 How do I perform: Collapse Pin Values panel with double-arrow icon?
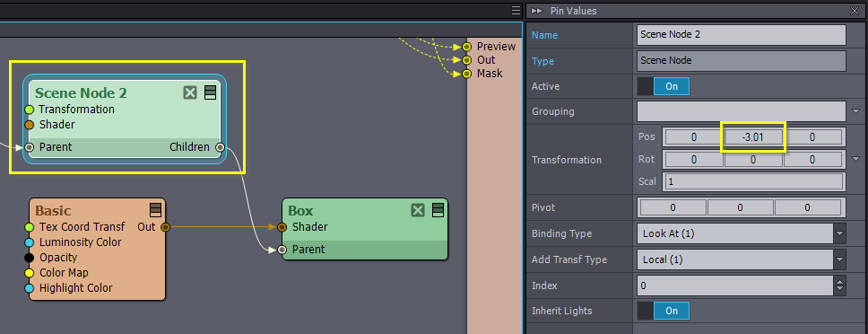536,11
